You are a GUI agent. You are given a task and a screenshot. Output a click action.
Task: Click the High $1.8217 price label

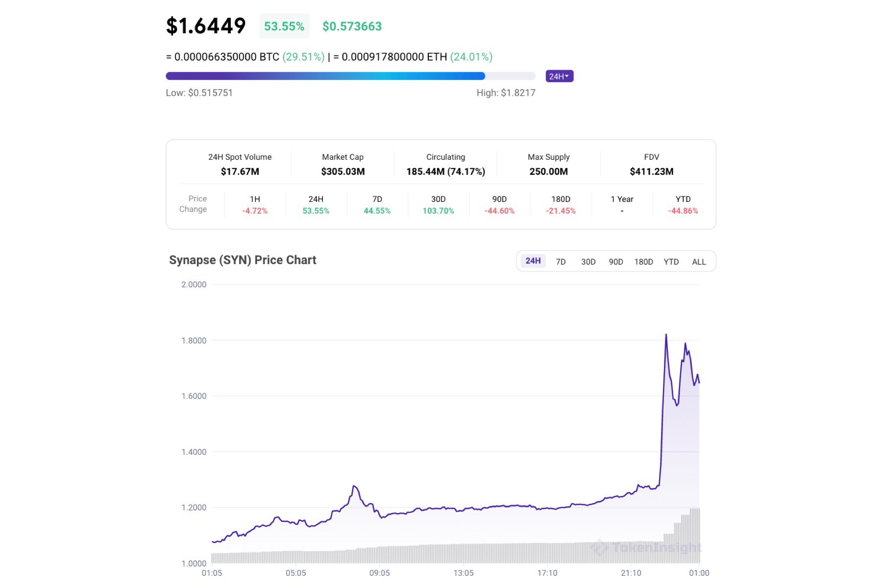pyautogui.click(x=506, y=93)
